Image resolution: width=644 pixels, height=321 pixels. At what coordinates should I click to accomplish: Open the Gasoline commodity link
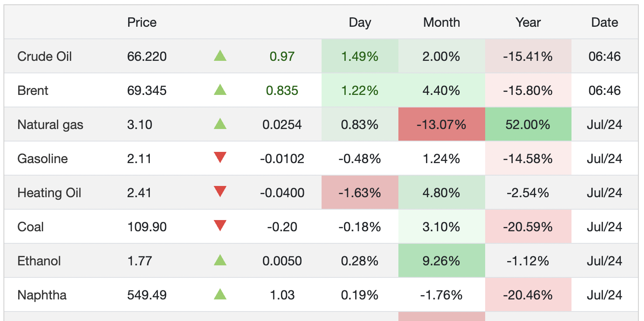click(42, 159)
